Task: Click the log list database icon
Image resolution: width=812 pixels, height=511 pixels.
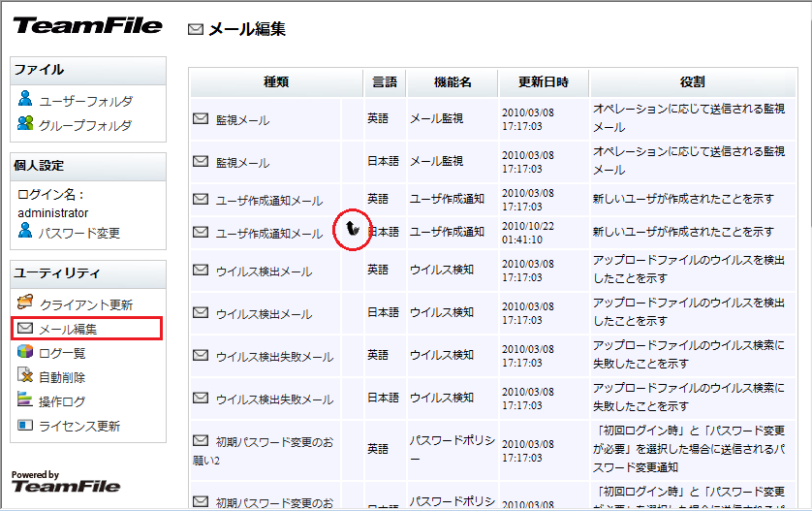Action: coord(25,352)
